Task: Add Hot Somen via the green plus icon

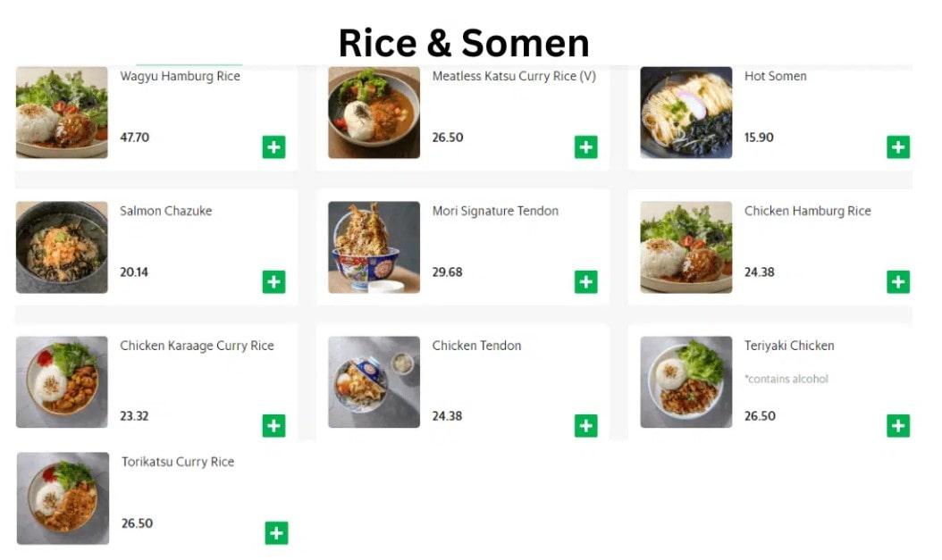Action: coord(897,146)
